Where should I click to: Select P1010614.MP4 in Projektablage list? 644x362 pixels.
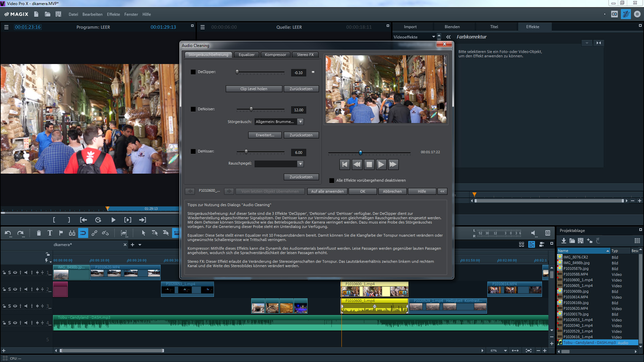click(x=576, y=297)
